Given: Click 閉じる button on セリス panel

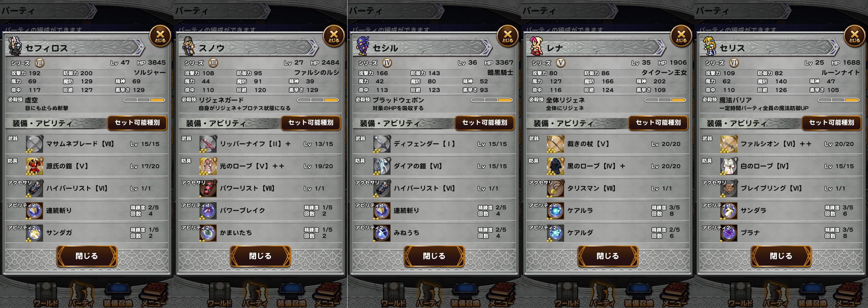Looking at the screenshot, I should 781,256.
